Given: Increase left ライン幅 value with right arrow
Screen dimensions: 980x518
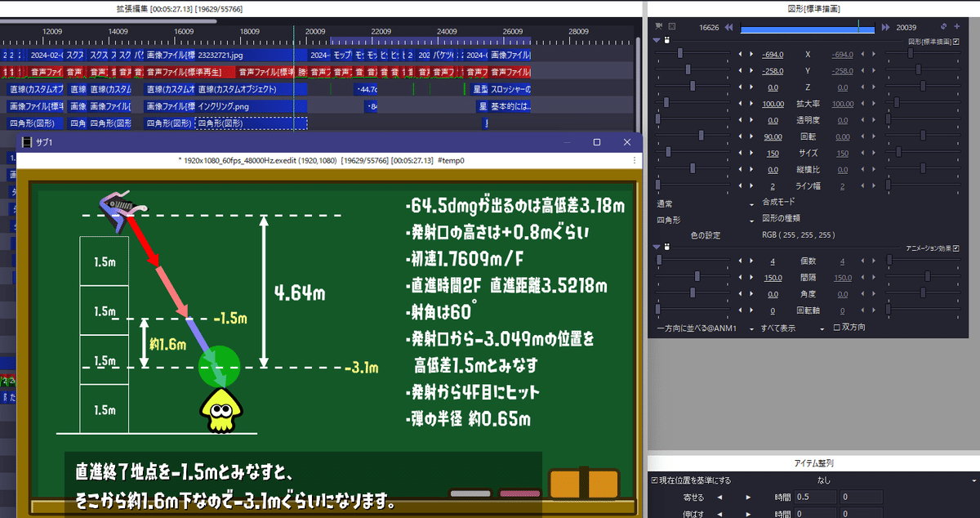Looking at the screenshot, I should click(752, 186).
